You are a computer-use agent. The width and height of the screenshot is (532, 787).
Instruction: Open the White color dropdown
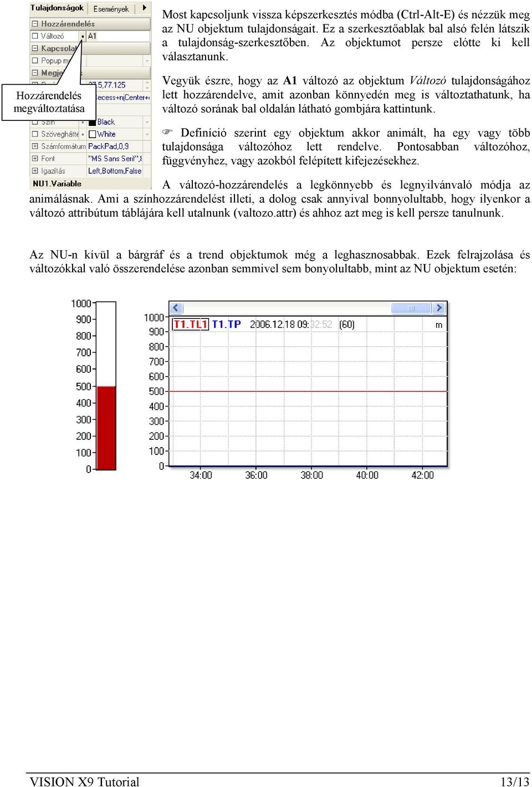147,134
